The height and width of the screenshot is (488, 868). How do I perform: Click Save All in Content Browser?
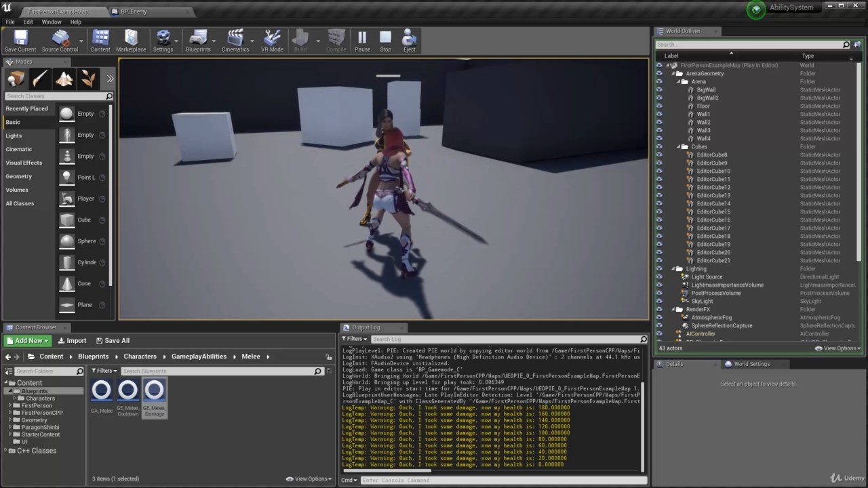click(x=113, y=341)
